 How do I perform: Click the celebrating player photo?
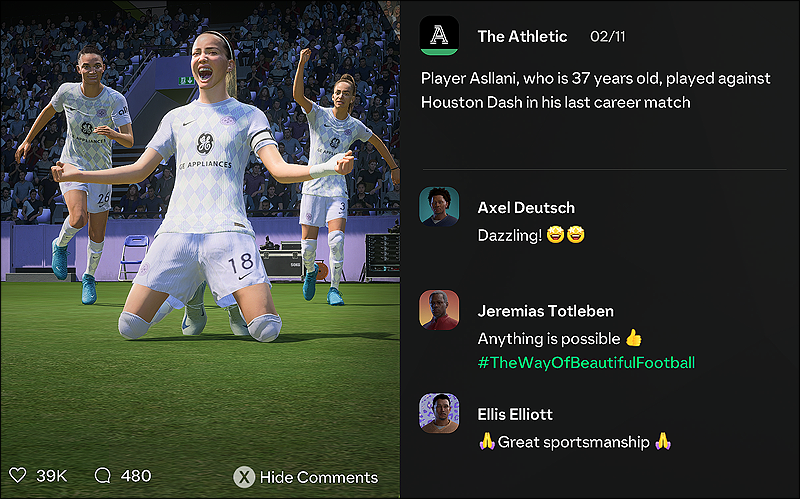point(200,230)
